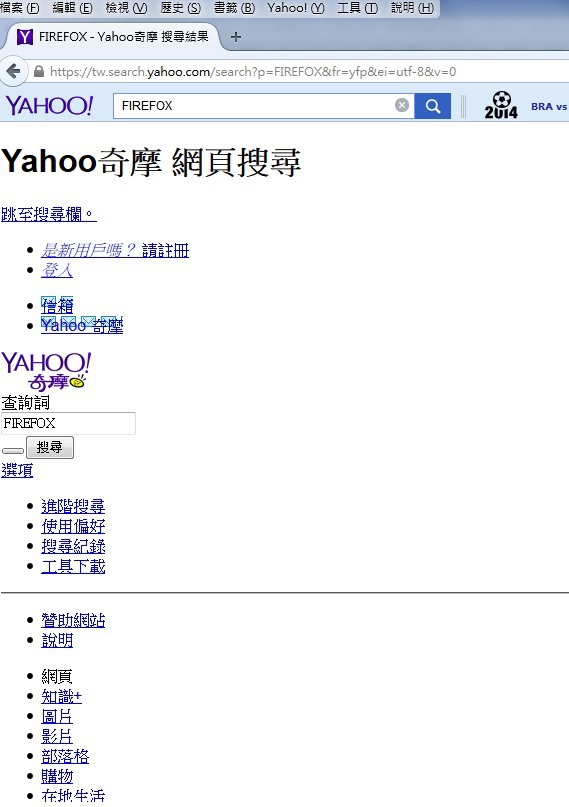Open the 使用偏好 link
Screen dimensions: 569x807
(73, 527)
